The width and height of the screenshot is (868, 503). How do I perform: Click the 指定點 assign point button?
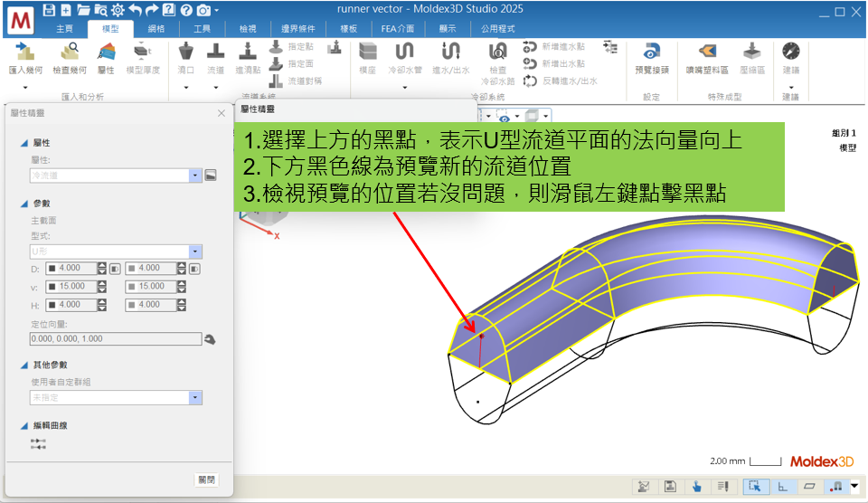coord(292,46)
